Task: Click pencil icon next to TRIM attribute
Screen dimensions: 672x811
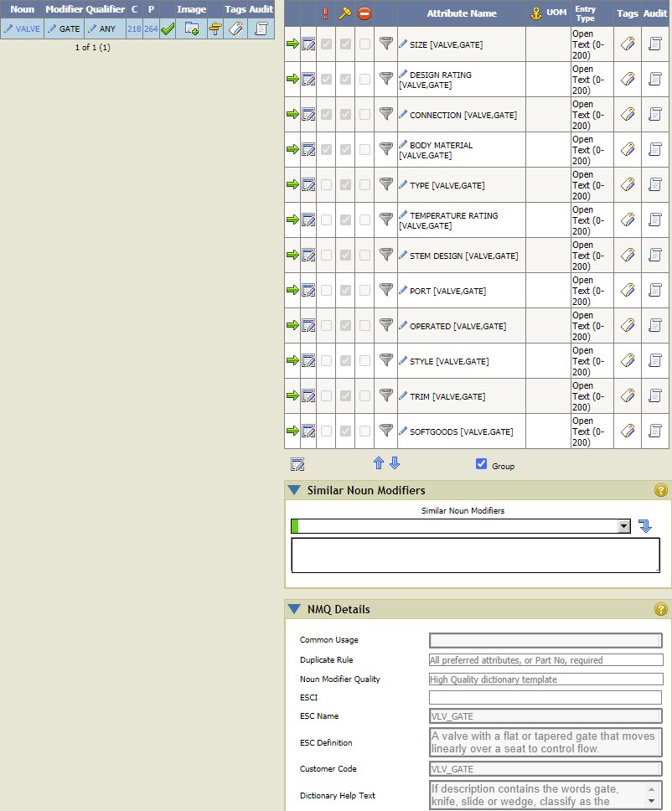Action: (x=403, y=395)
